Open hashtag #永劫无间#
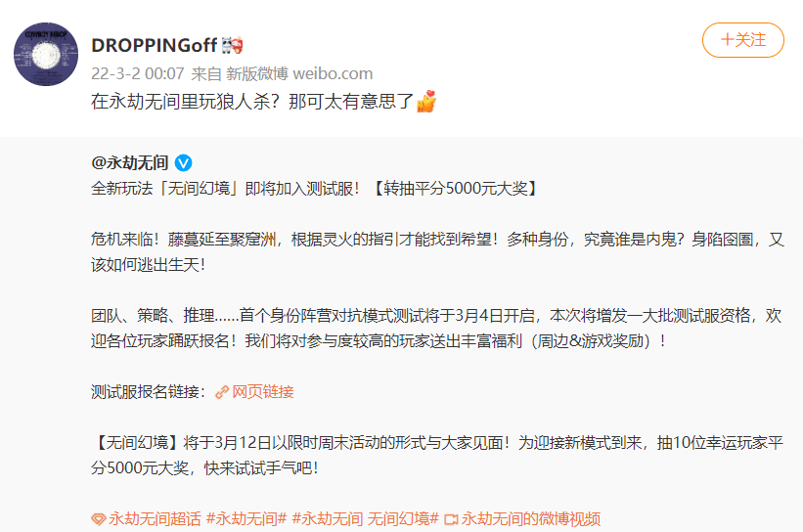Image resolution: width=803 pixels, height=532 pixels. tap(246, 518)
